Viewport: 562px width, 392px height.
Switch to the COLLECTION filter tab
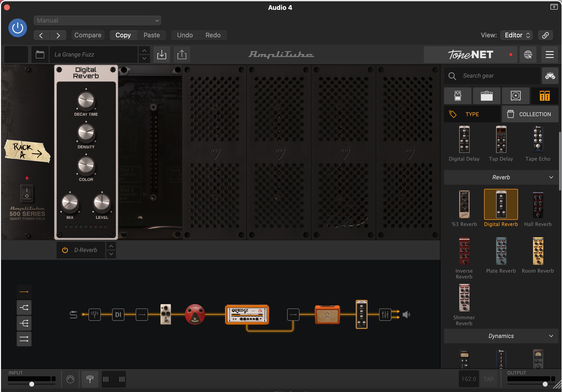point(530,114)
